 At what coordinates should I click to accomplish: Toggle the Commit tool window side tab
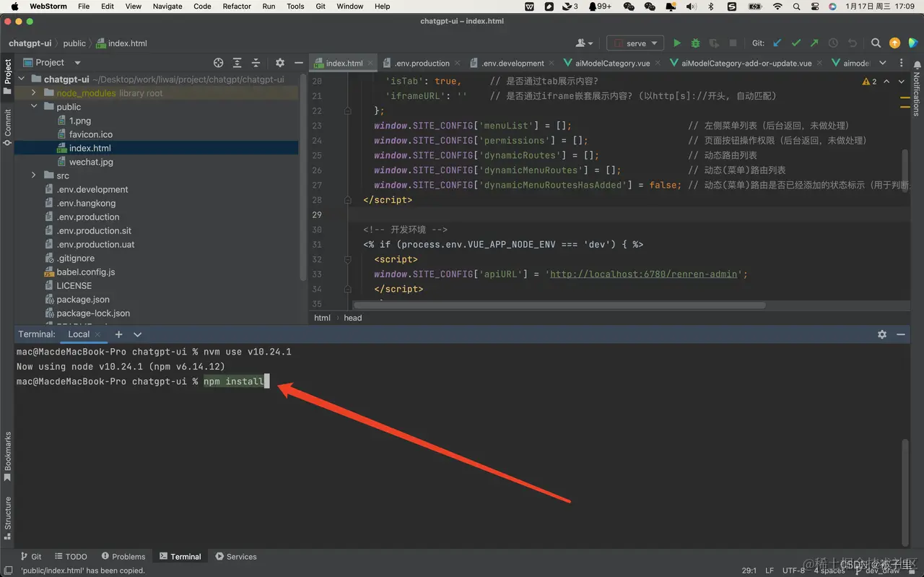pos(7,127)
